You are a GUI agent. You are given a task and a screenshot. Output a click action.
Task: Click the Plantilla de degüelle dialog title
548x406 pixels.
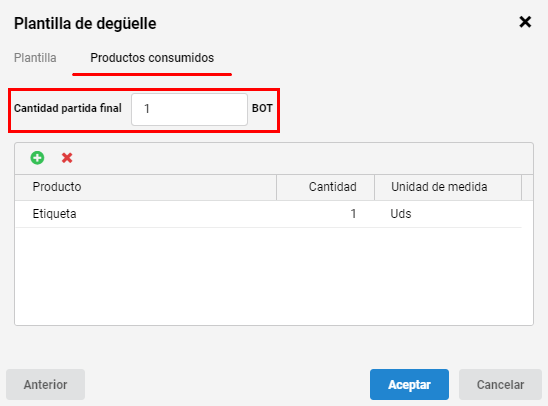(85, 23)
